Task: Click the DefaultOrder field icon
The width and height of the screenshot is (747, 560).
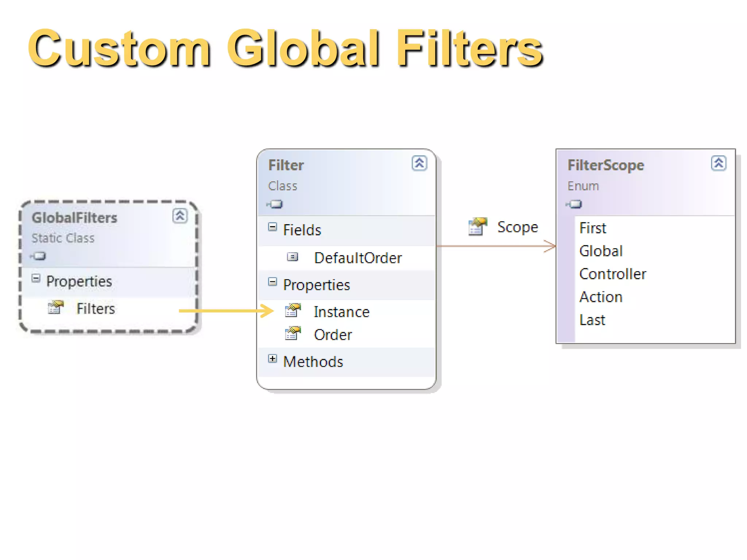Action: click(x=293, y=257)
